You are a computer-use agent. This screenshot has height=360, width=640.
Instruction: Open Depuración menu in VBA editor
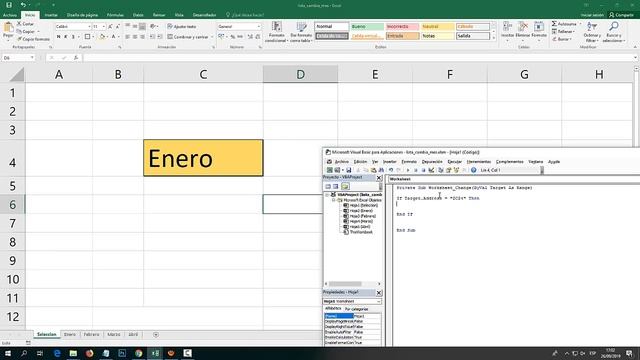pos(432,162)
